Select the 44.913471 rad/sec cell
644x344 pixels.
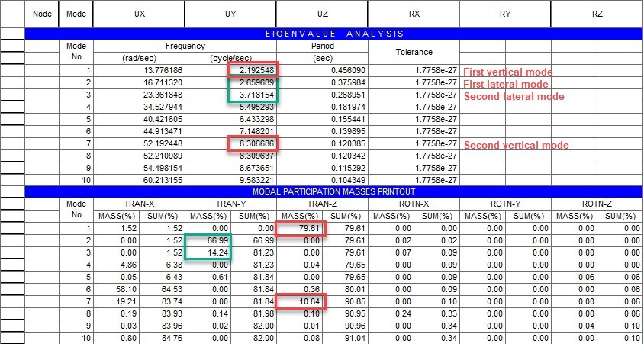[139, 132]
